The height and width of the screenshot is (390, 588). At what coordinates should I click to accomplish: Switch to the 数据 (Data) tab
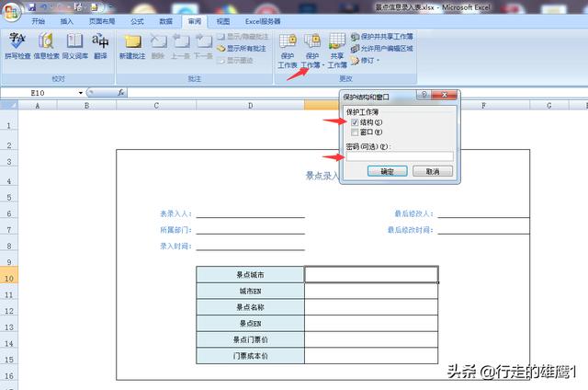[165, 21]
